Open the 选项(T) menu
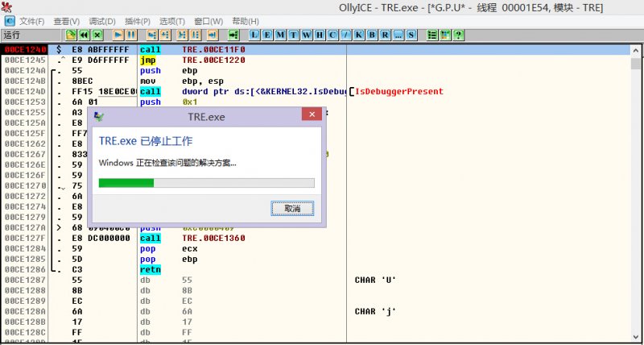The height and width of the screenshot is (345, 644). 172,22
